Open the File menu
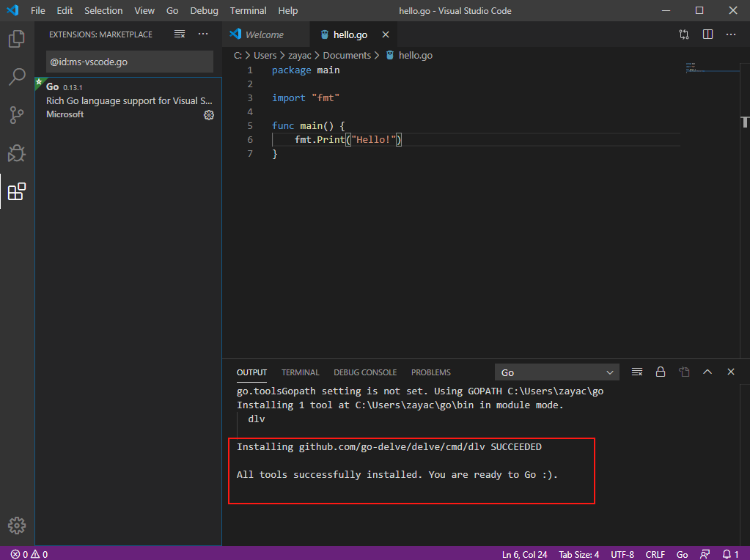This screenshot has width=750, height=560. tap(38, 10)
